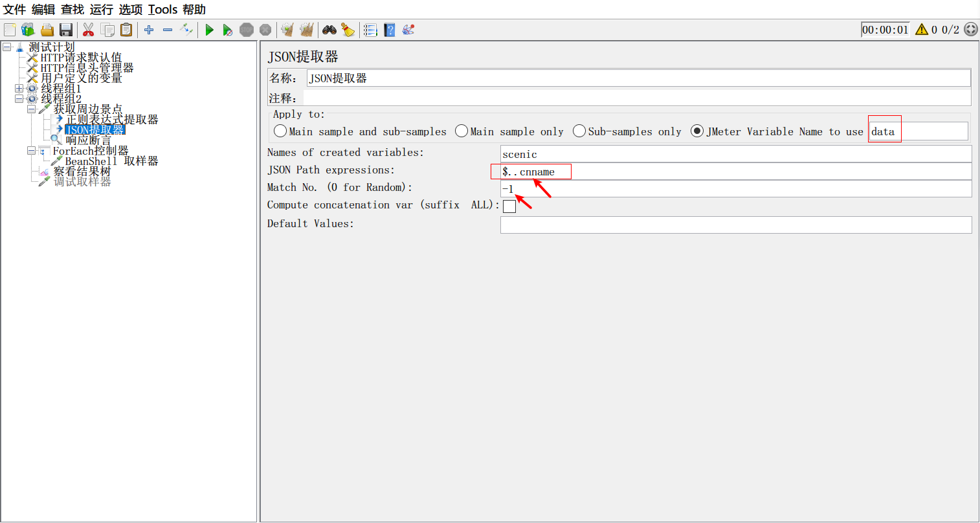Click the scissors Cut icon

(89, 30)
